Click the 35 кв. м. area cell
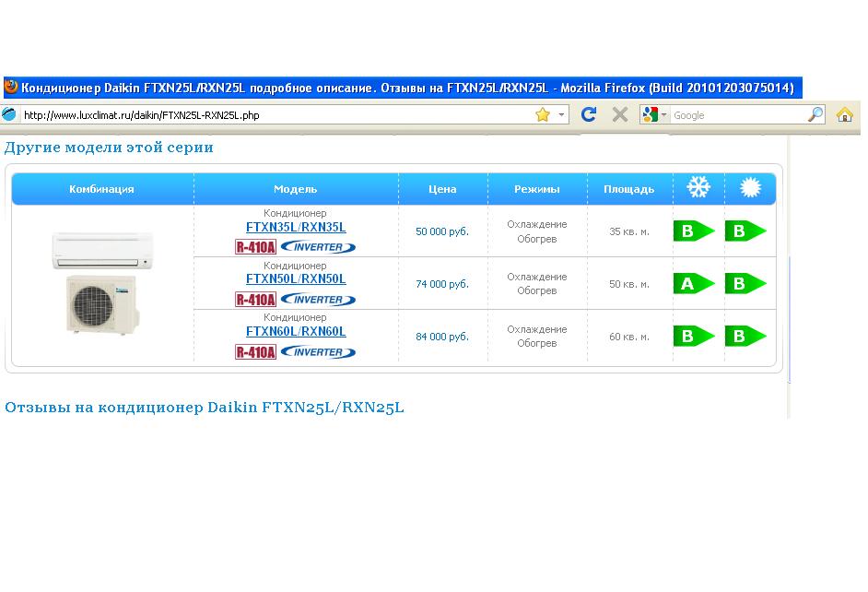Viewport: 868px width, 592px height. coord(629,231)
